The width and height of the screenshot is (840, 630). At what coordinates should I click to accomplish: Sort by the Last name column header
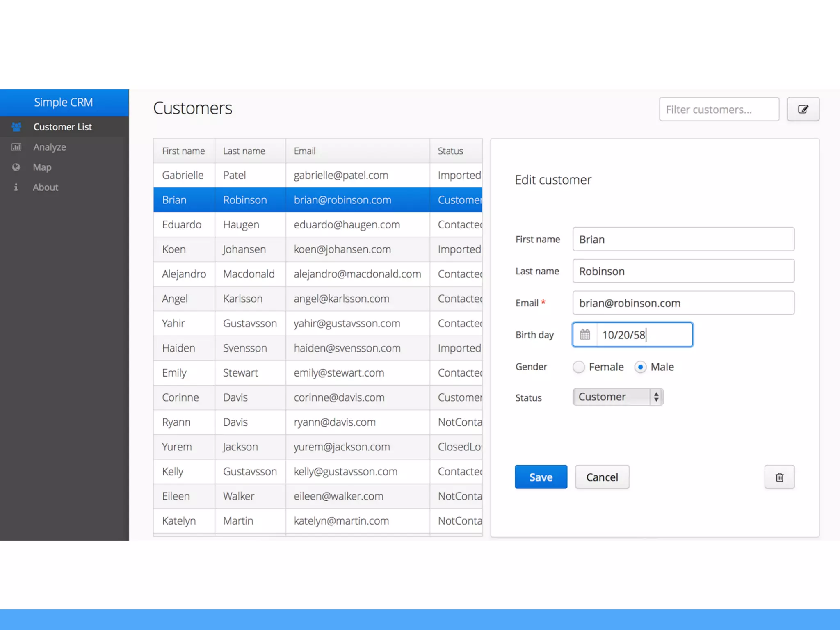244,151
